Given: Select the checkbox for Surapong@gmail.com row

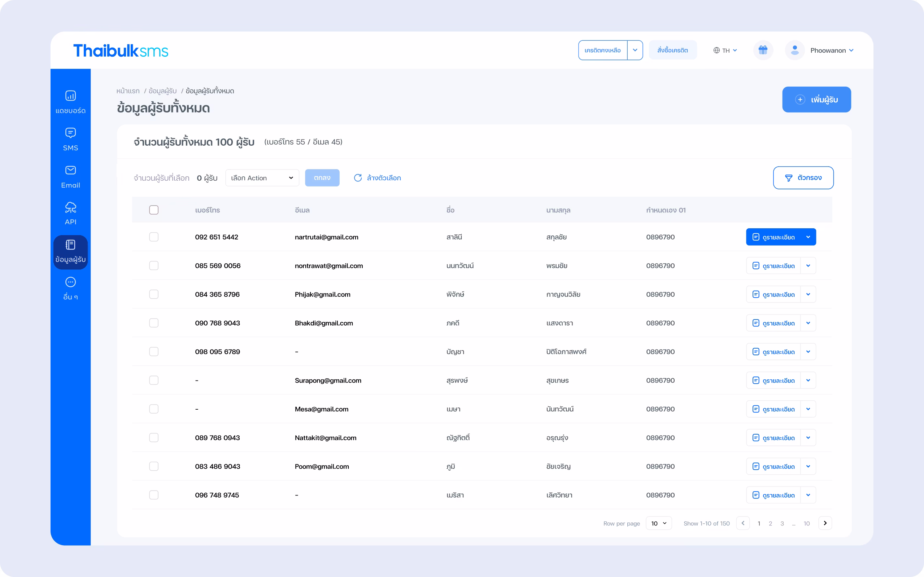Looking at the screenshot, I should coord(154,380).
